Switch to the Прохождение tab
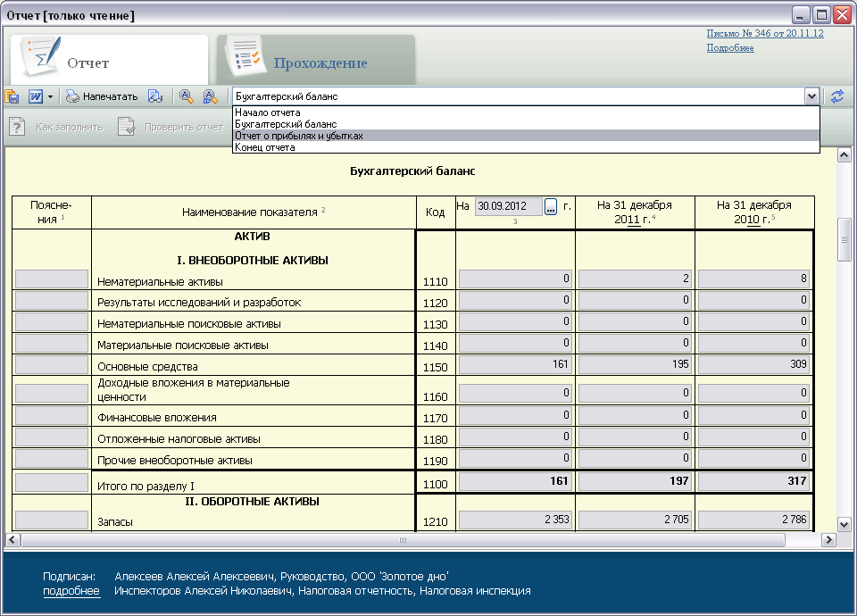 point(320,63)
